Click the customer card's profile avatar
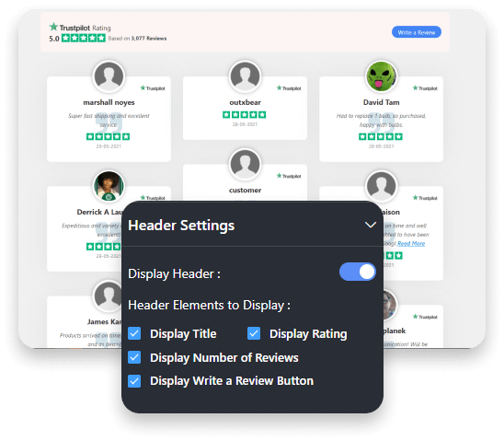 (x=245, y=164)
